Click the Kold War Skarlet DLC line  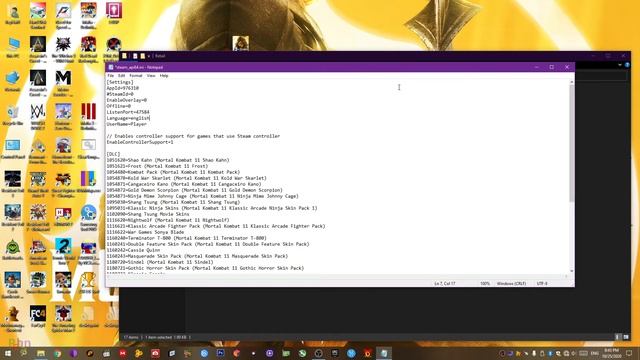click(186, 178)
